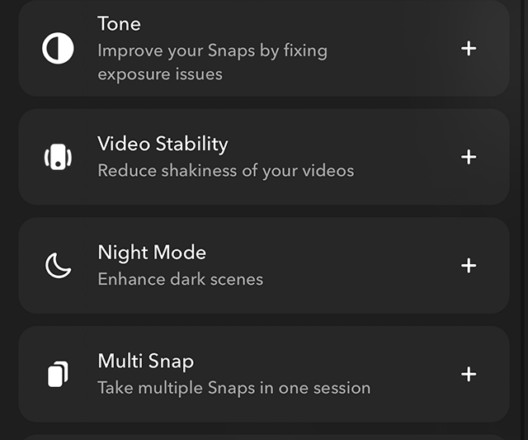Add Tone with its plus icon

tap(468, 48)
